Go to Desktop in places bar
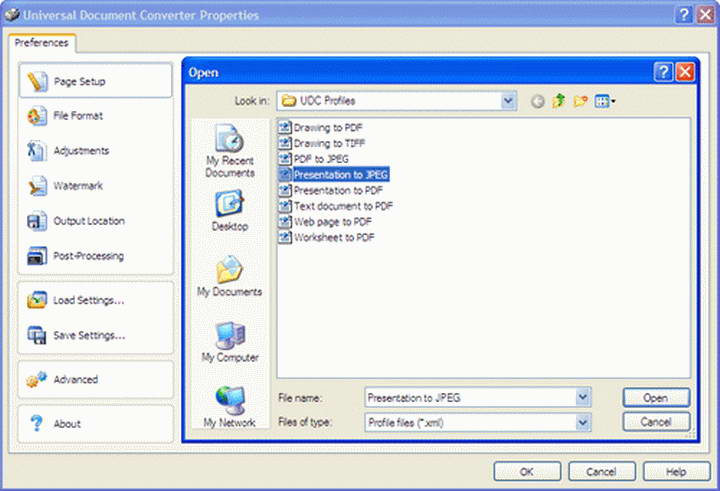720x491 pixels. (230, 210)
